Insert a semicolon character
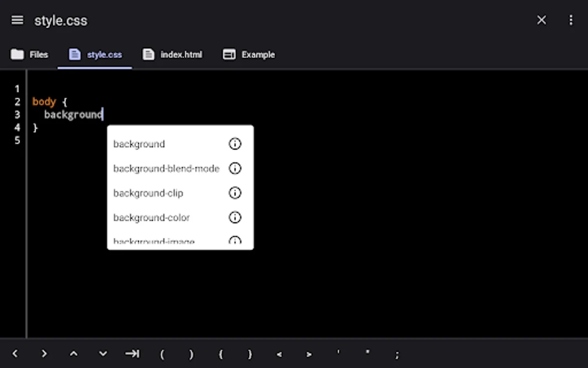The width and height of the screenshot is (588, 368). [x=397, y=355]
